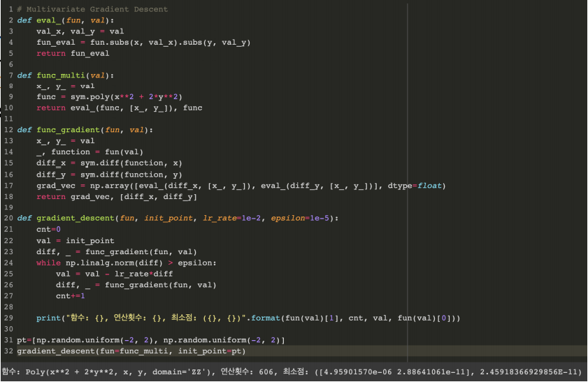Click 'diff_x = sym.diff(function, x)' line
The image size is (588, 382).
pos(109,163)
